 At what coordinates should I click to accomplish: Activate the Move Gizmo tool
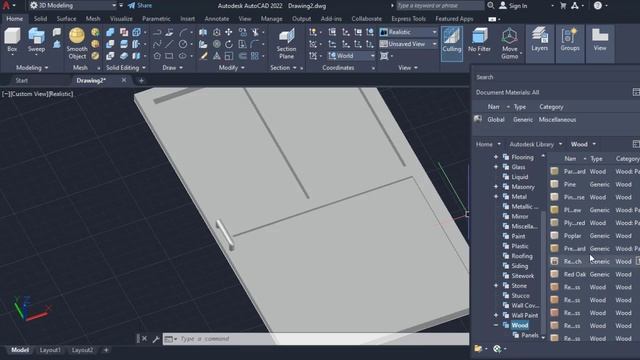(509, 44)
